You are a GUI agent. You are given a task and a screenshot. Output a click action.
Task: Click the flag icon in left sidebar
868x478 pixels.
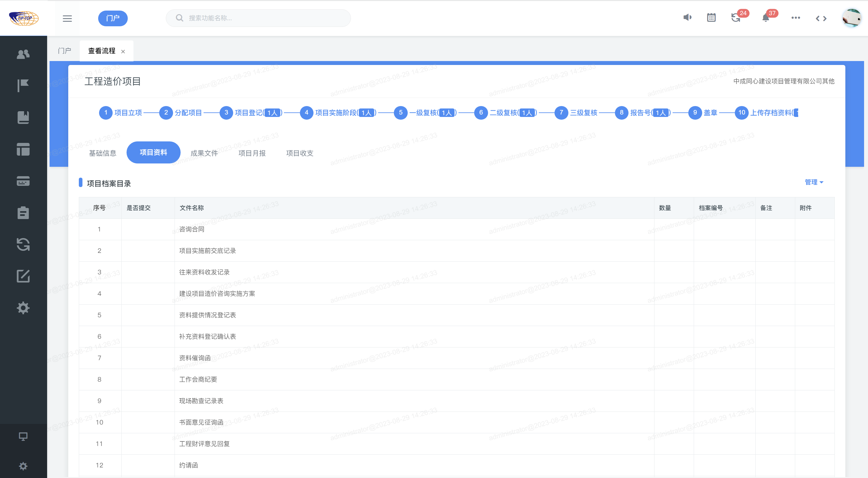point(23,86)
